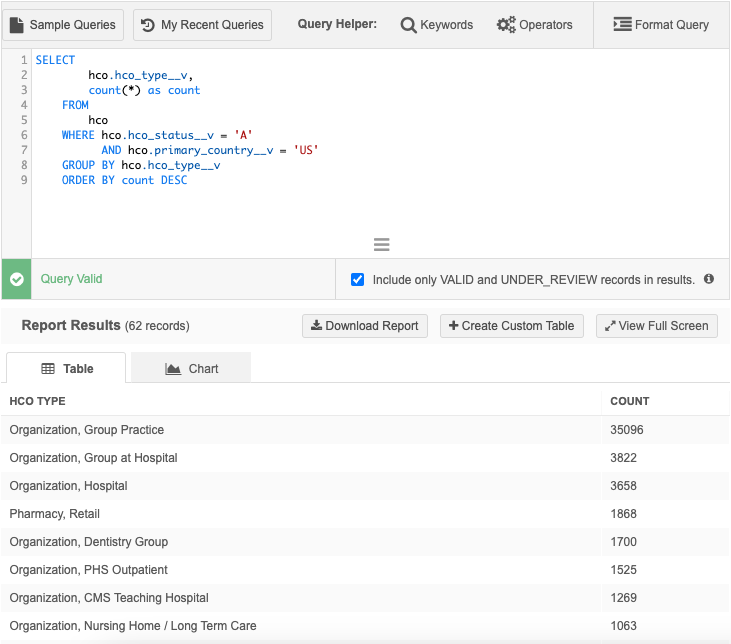The image size is (731, 644).
Task: Sort by COUNT column header
Action: (x=630, y=401)
